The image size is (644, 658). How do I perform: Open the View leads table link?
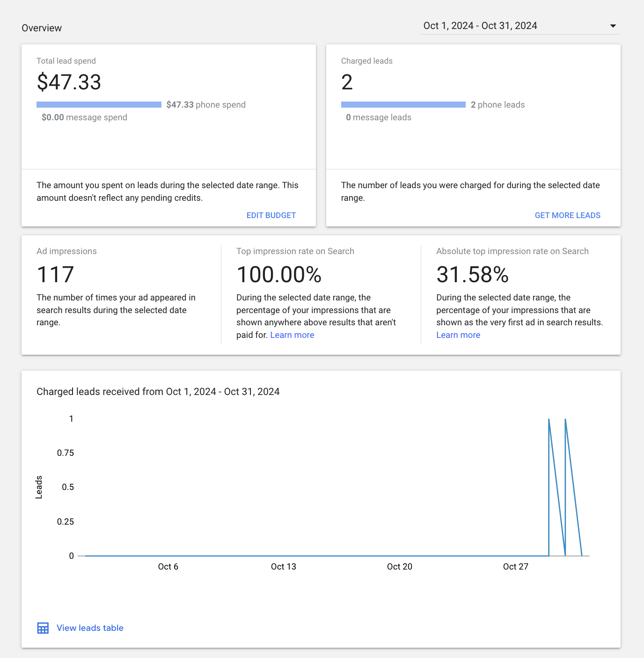[90, 628]
